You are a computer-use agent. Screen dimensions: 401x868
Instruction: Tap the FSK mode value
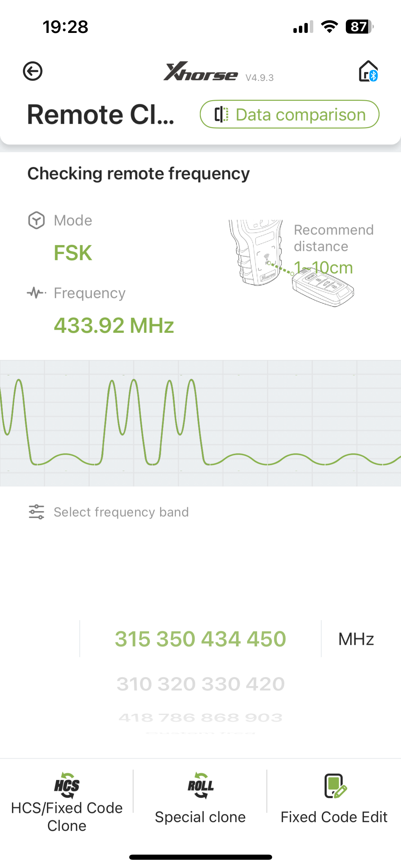coord(73,253)
